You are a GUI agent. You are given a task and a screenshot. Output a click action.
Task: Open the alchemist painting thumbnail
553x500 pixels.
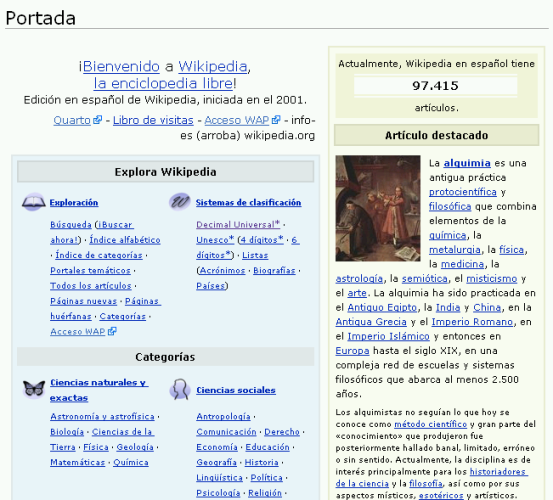378,208
